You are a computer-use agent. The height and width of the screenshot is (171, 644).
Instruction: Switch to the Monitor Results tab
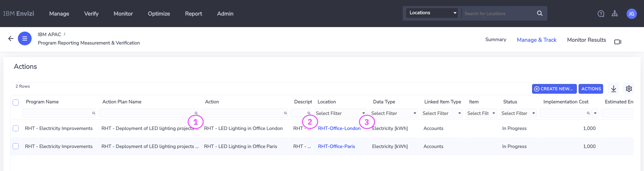click(x=586, y=40)
